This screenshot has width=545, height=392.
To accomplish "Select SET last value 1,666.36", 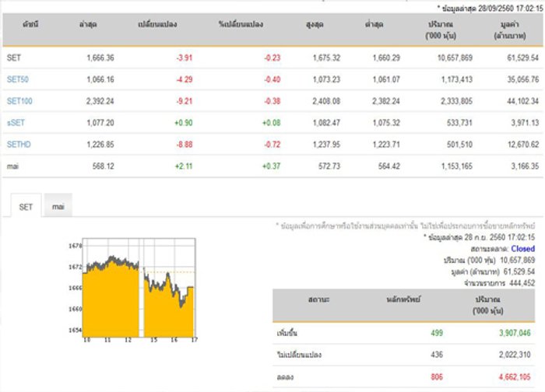I will pos(100,58).
